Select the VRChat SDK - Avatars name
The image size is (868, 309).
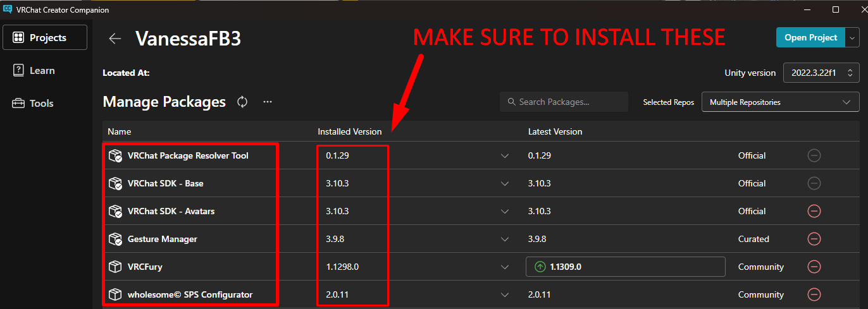pos(171,211)
